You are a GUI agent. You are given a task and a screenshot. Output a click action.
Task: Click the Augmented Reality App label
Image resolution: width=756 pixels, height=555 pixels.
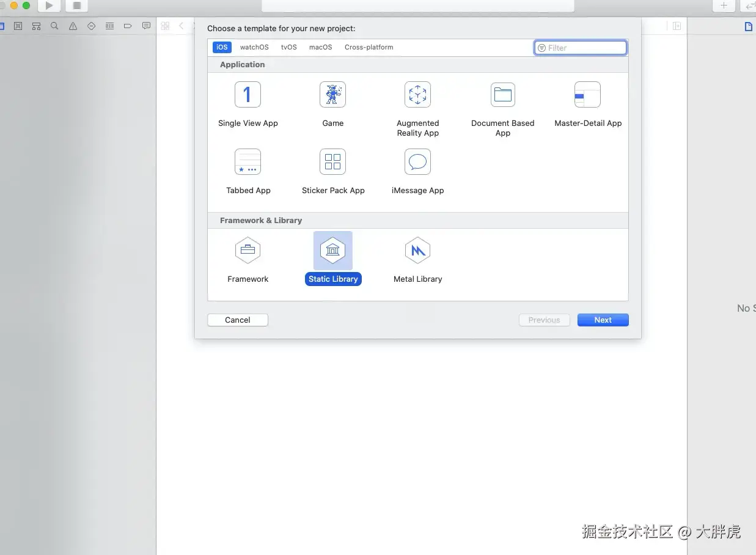[x=417, y=128]
